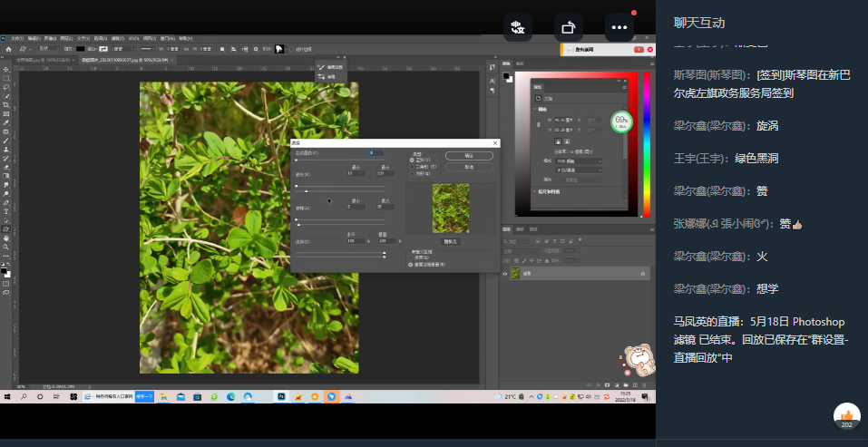The image size is (868, 447).
Task: Select the Frame tool
Action: point(6,113)
